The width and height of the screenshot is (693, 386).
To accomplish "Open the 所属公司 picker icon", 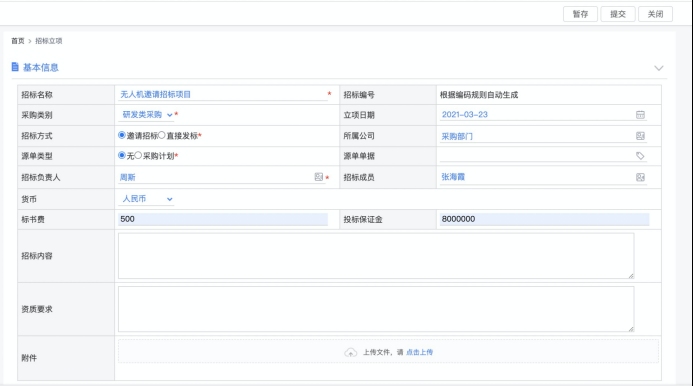I will click(640, 136).
